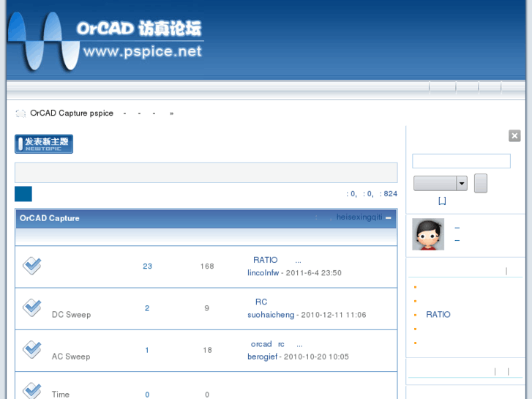Click the checkmark icon in the 23-topics row

(32, 266)
